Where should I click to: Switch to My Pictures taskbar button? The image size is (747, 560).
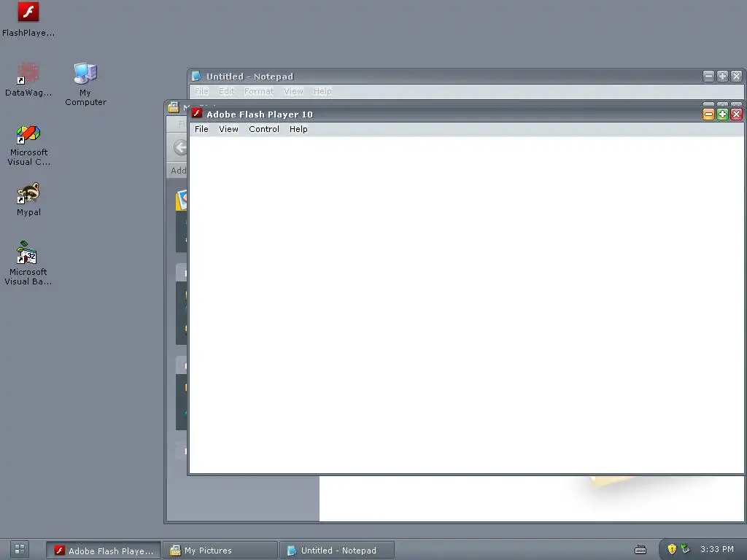pos(220,551)
